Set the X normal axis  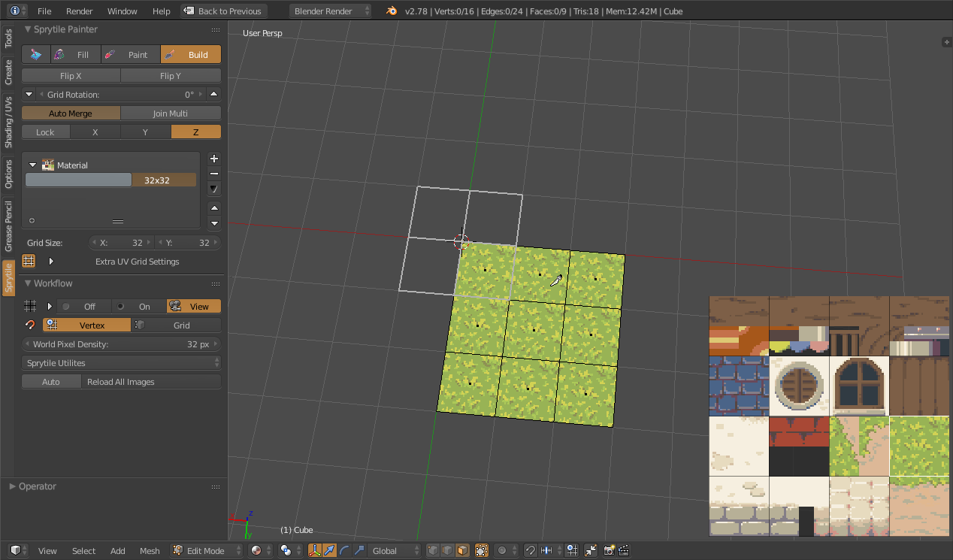click(x=95, y=132)
